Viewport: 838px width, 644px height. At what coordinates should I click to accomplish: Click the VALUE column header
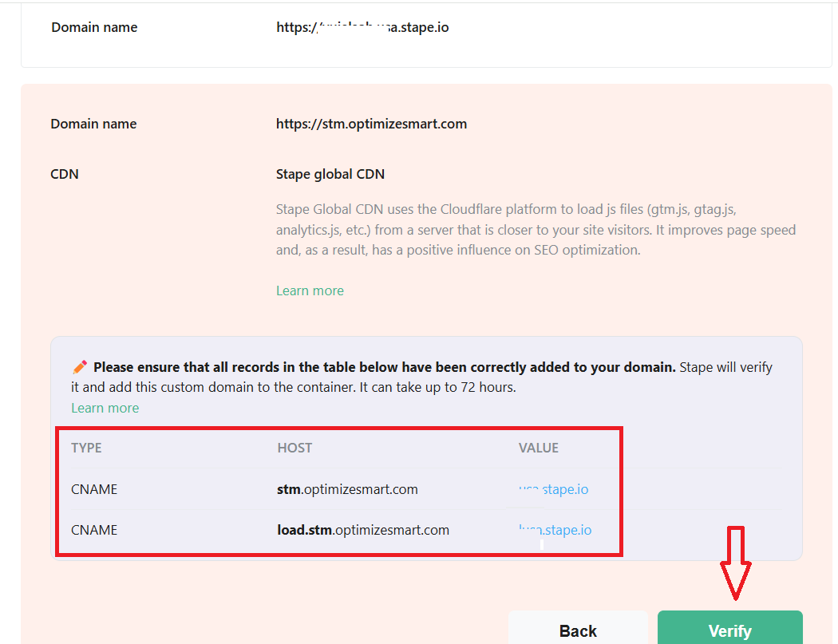pos(539,448)
